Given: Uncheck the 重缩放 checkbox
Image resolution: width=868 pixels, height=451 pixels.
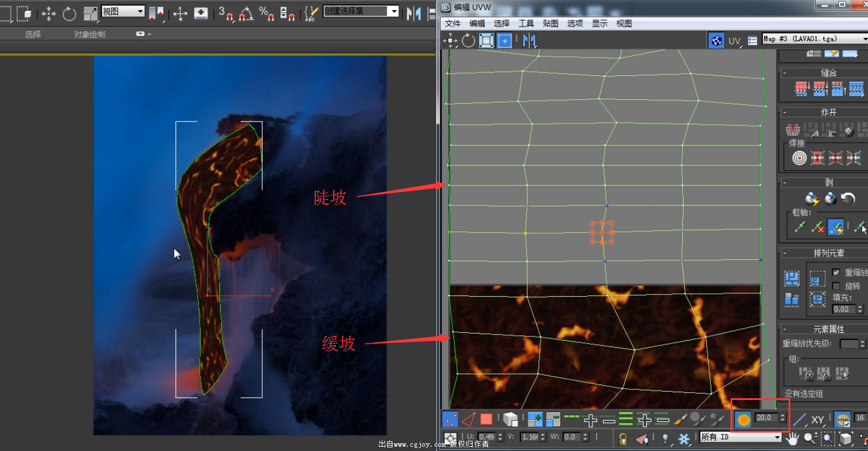Looking at the screenshot, I should tap(835, 272).
